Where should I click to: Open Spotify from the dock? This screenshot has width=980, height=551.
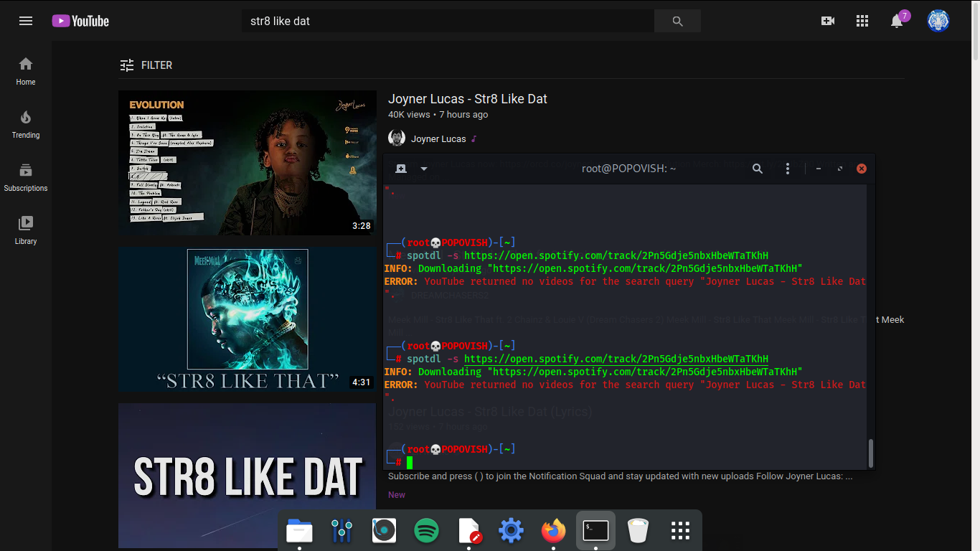(x=427, y=531)
